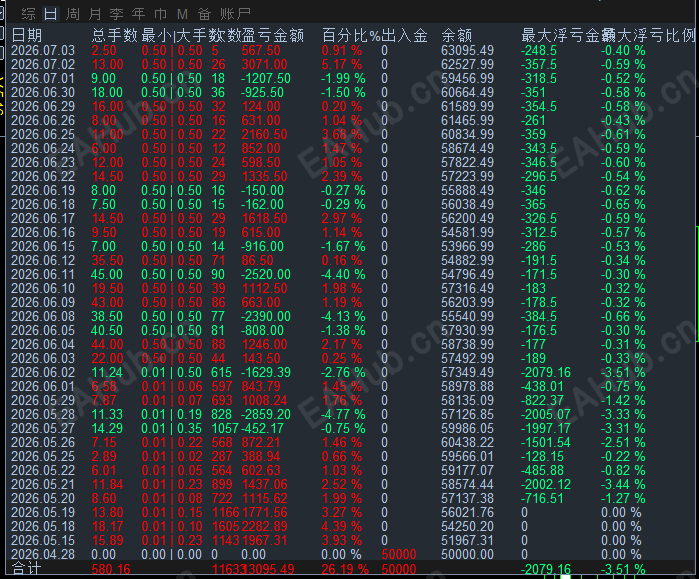The height and width of the screenshot is (579, 699).
Task: Select date 2026.06.19
Action: click(43, 190)
